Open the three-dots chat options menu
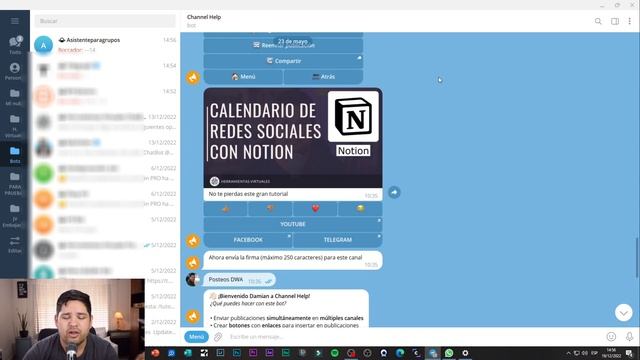The width and height of the screenshot is (640, 360). [629, 21]
